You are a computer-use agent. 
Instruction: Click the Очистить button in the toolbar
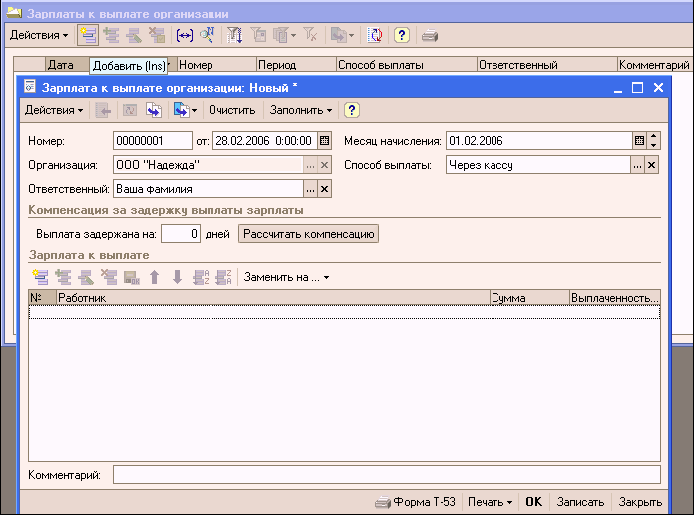[x=232, y=110]
